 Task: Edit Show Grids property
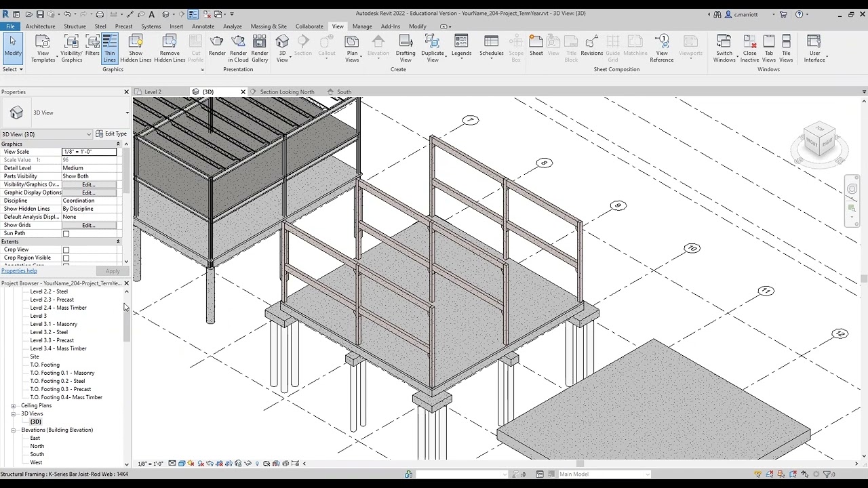point(88,225)
